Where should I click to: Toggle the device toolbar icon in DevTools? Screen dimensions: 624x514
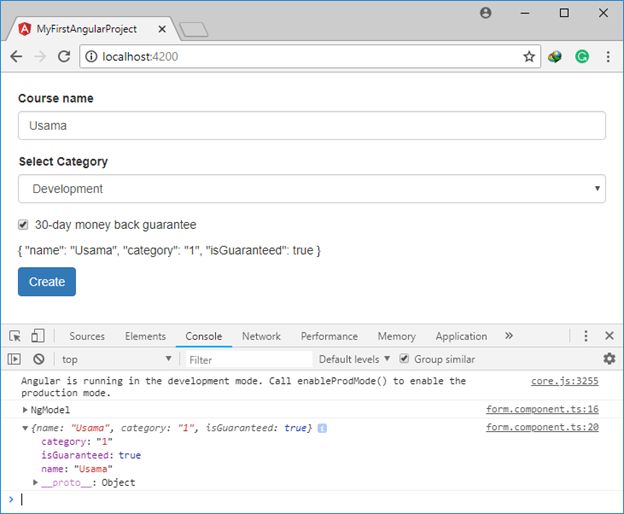coord(37,336)
